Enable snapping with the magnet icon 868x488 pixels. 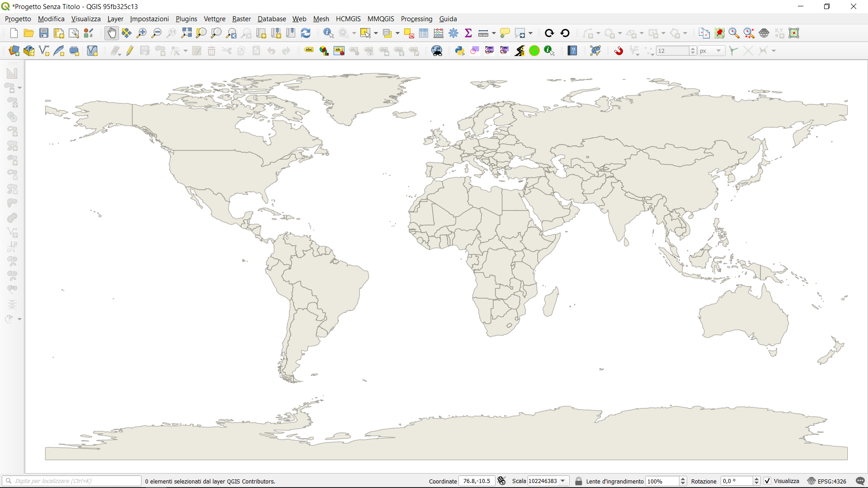coord(618,51)
